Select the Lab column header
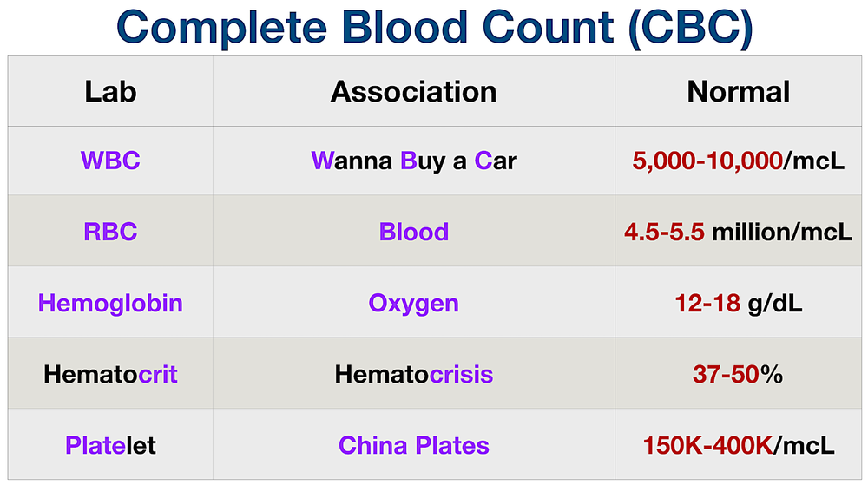Screen dimensions: 868x485 (110, 91)
